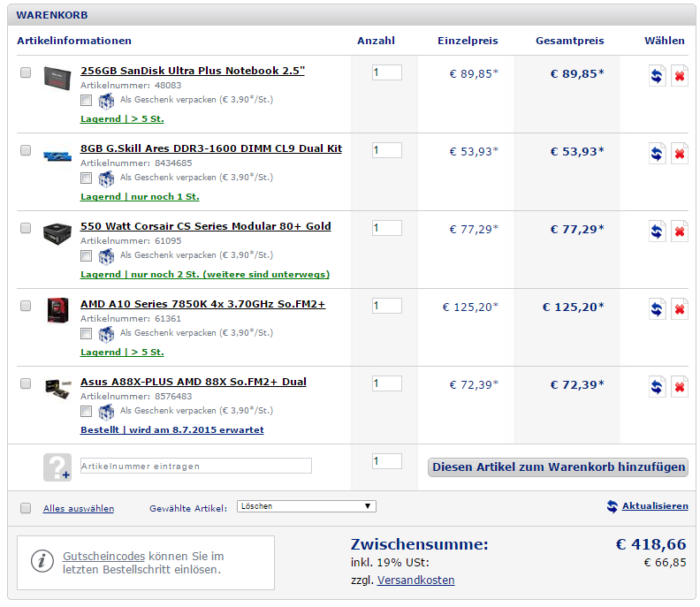Click red delete icon for Corsair power supply
700x607 pixels.
[679, 231]
